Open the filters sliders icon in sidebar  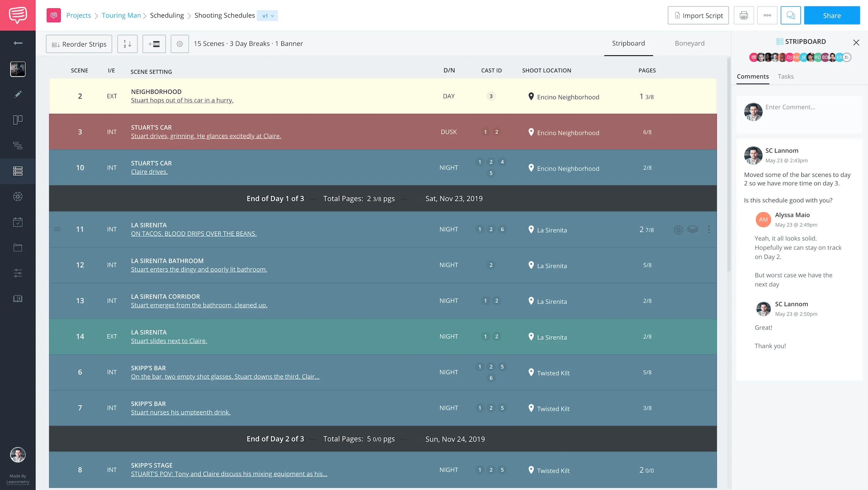[18, 273]
